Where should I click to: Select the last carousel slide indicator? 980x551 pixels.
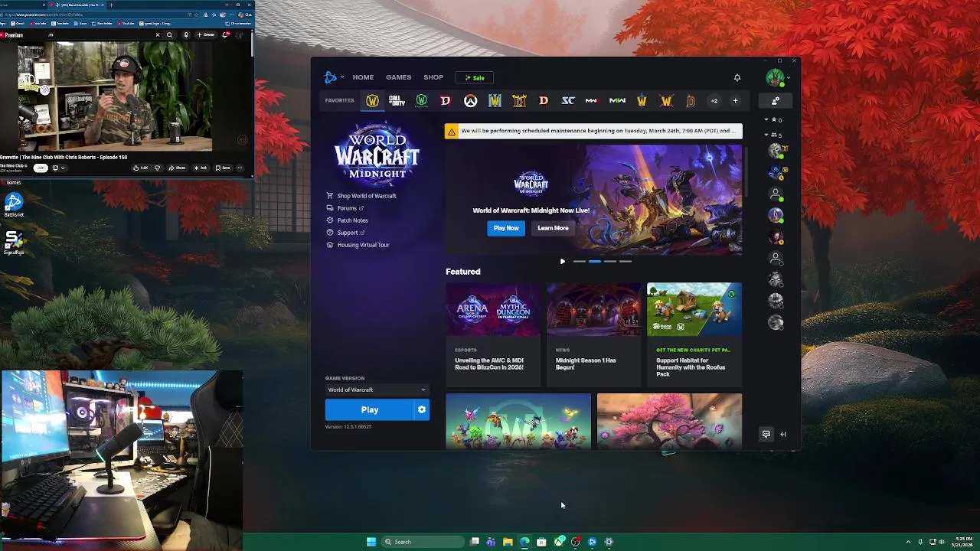coord(626,262)
